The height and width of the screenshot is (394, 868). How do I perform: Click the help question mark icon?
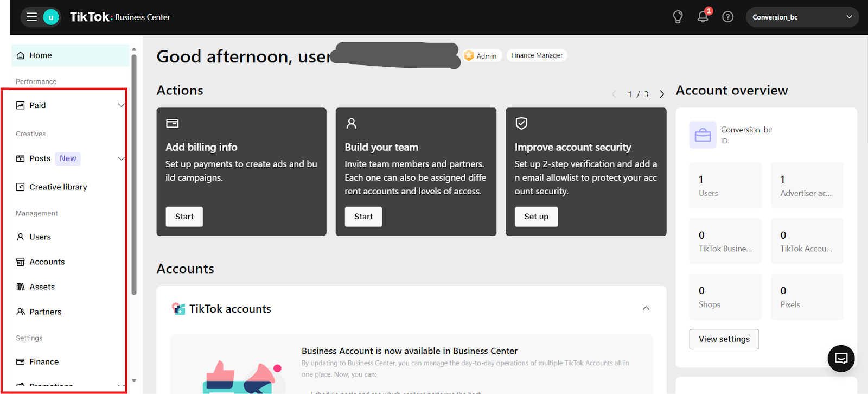coord(727,17)
